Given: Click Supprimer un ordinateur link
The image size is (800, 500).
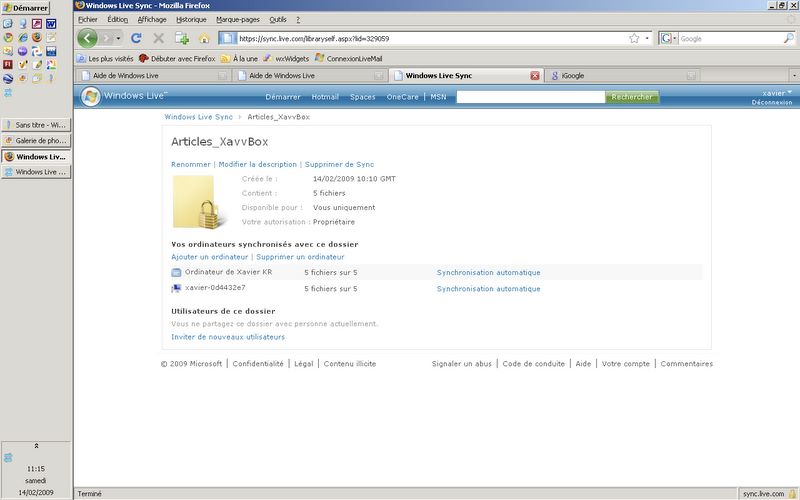Looking at the screenshot, I should (301, 257).
